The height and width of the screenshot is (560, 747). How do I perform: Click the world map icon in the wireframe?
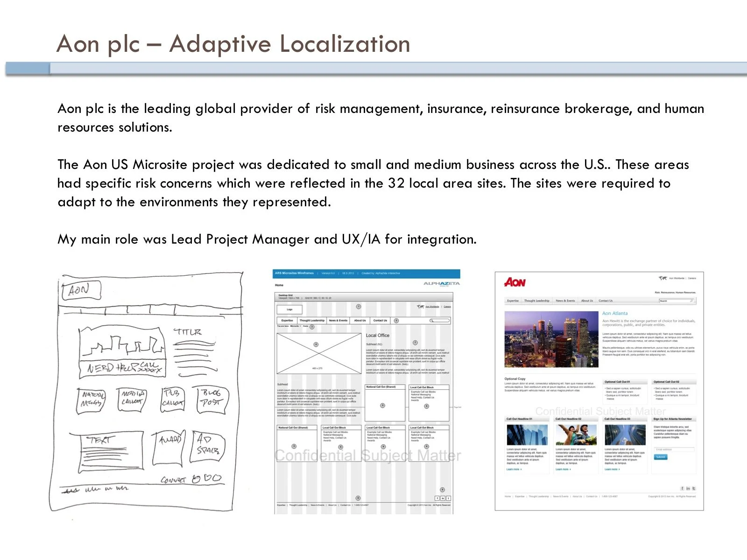click(x=420, y=307)
